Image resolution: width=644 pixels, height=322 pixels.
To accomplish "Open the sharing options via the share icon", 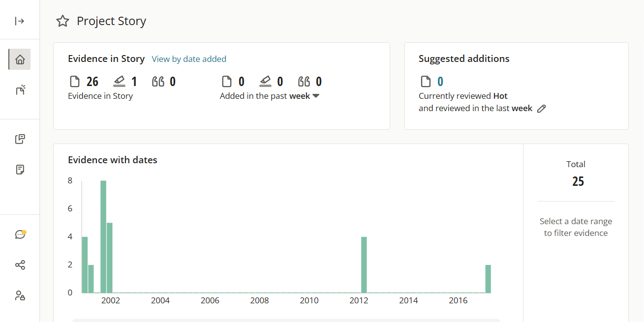I will [x=20, y=264].
